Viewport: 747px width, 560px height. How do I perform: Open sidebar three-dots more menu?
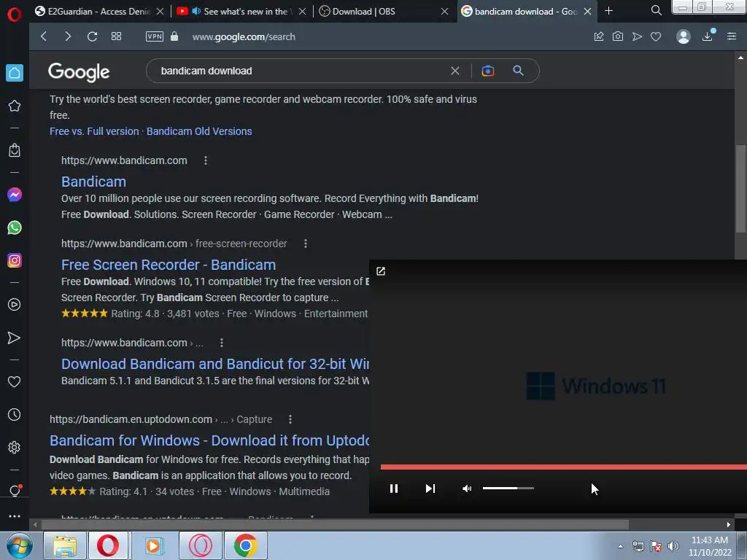point(15,516)
